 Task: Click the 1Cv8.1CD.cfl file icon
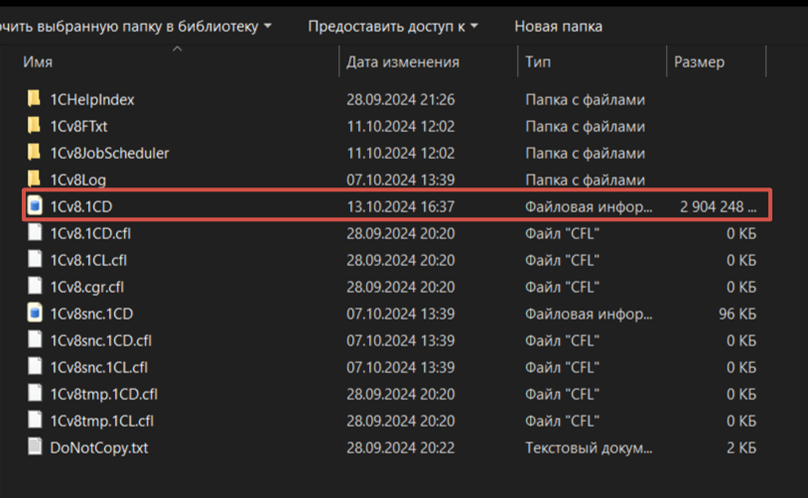(35, 233)
